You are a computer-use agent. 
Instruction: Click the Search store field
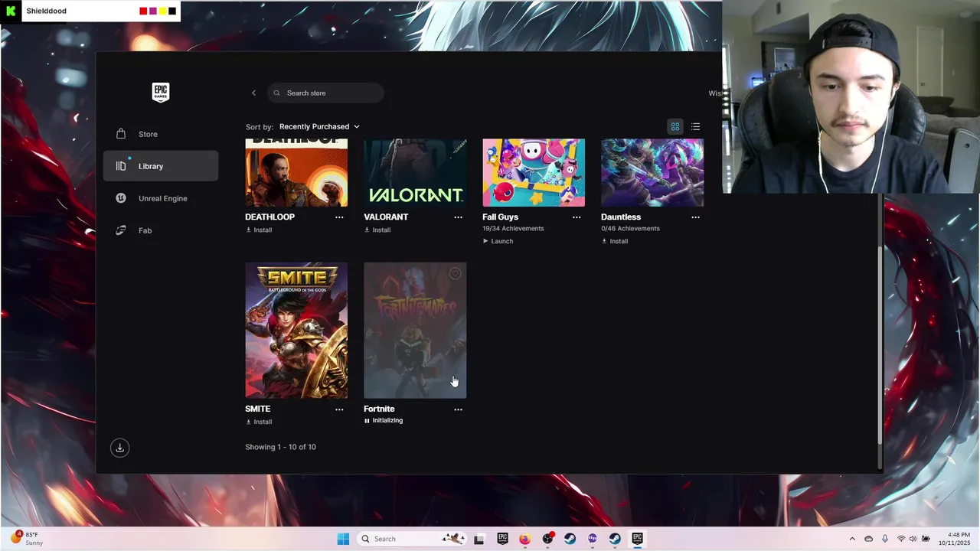coord(325,93)
